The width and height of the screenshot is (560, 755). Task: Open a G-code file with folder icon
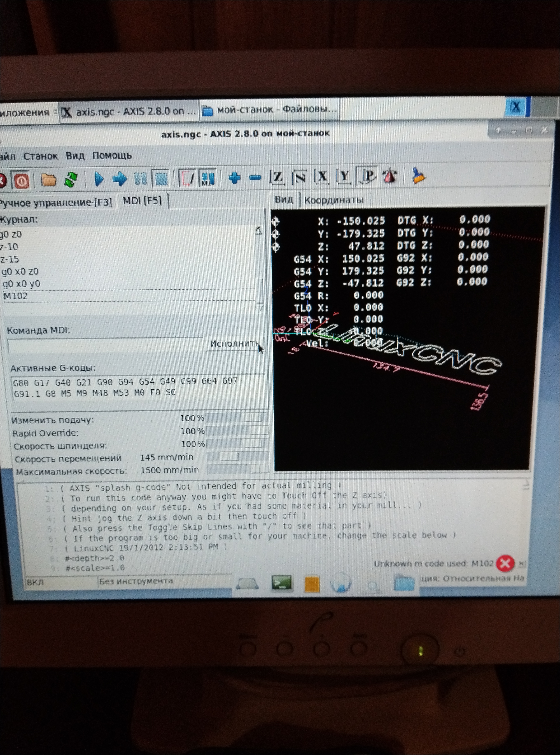pyautogui.click(x=48, y=180)
